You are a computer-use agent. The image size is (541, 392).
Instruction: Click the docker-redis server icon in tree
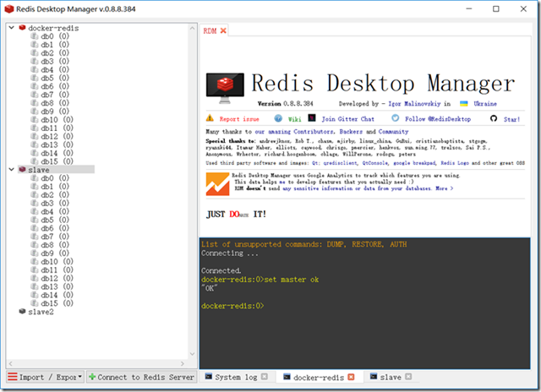[23, 28]
